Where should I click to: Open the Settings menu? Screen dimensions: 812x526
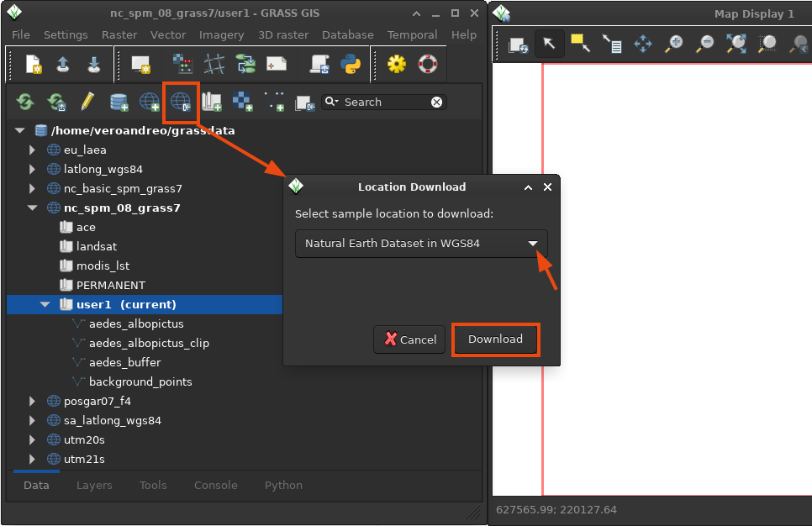point(66,34)
